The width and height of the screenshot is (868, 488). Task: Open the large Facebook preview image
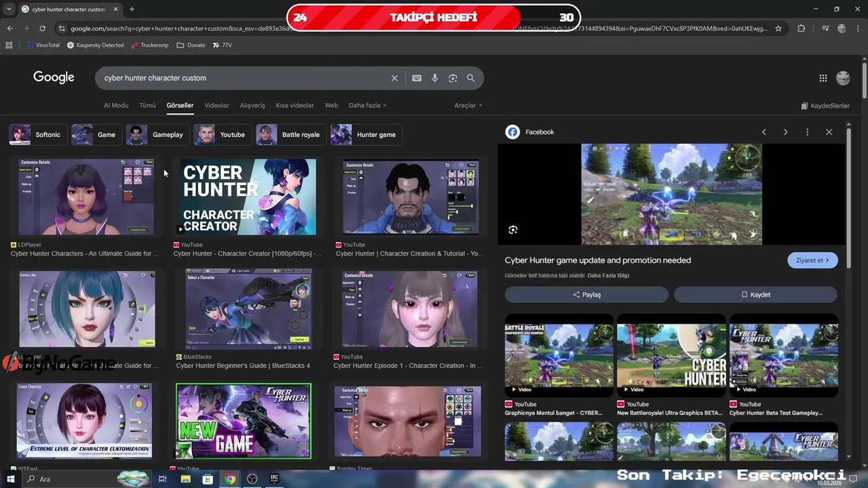[x=671, y=194]
